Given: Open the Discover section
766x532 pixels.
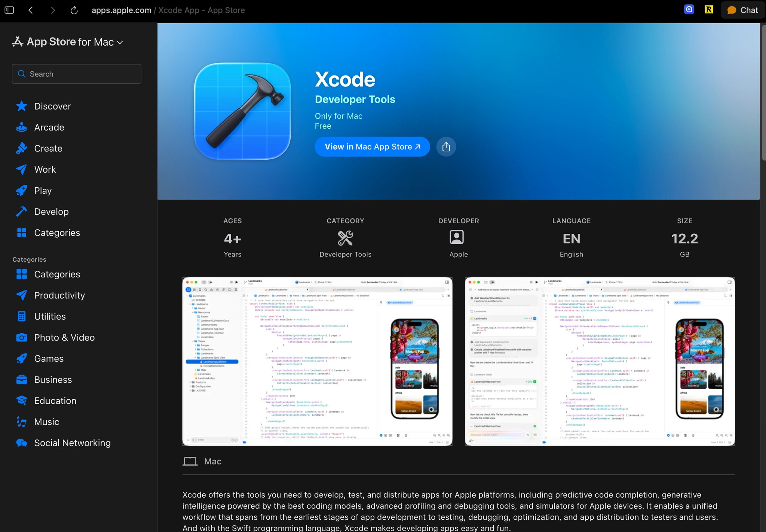Looking at the screenshot, I should 52,106.
